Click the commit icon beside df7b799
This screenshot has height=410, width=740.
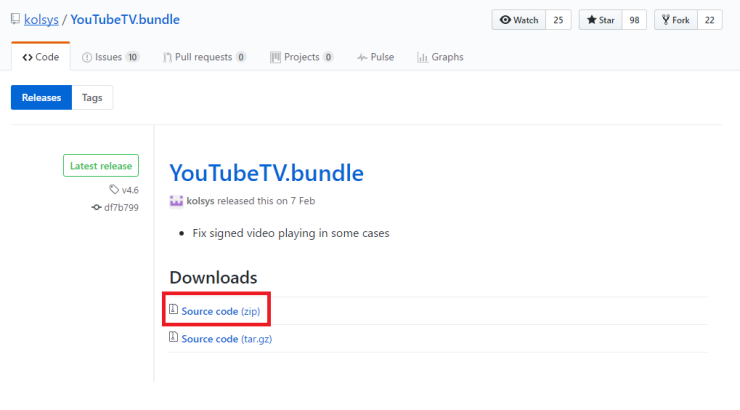[x=96, y=208]
